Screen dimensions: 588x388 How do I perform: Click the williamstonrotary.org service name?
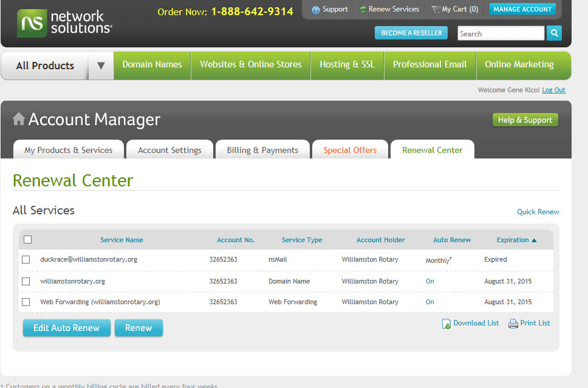click(x=72, y=281)
